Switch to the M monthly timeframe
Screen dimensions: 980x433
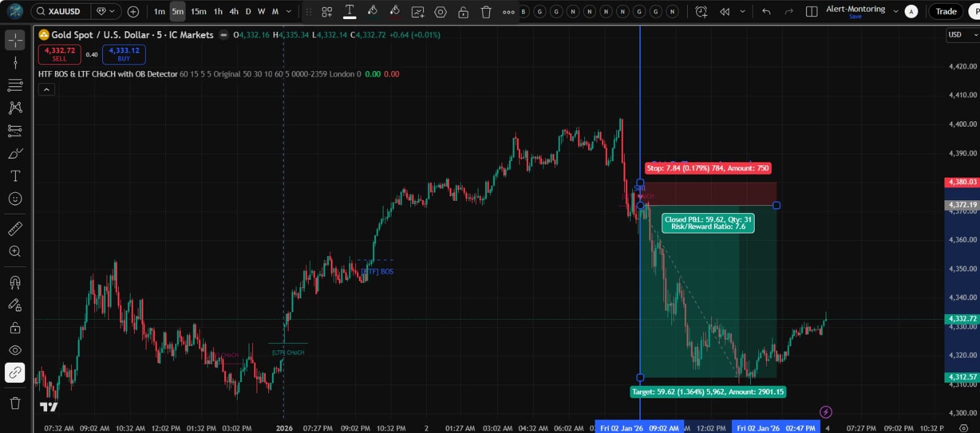pyautogui.click(x=275, y=11)
